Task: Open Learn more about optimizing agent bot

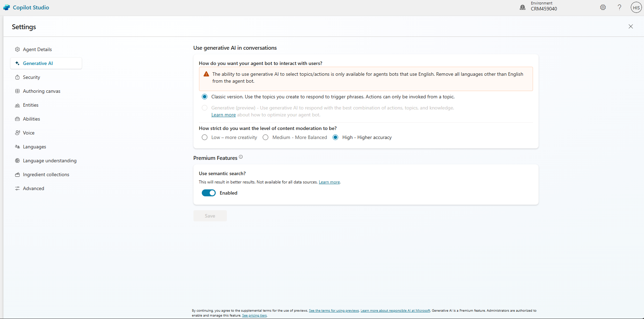Action: (x=223, y=115)
